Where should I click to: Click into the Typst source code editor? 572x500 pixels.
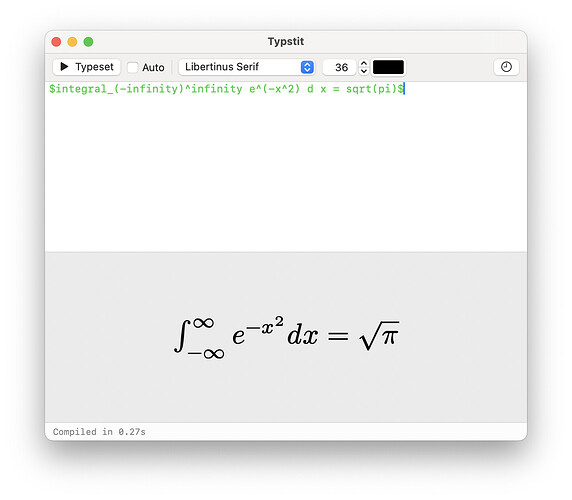(x=286, y=167)
